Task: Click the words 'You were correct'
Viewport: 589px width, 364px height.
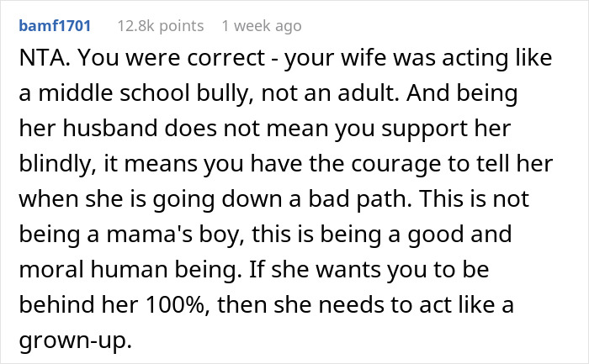Action: 172,58
